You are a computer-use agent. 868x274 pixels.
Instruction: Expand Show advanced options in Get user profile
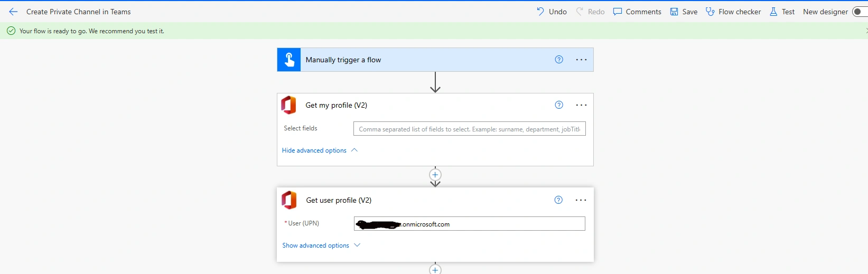pyautogui.click(x=321, y=245)
